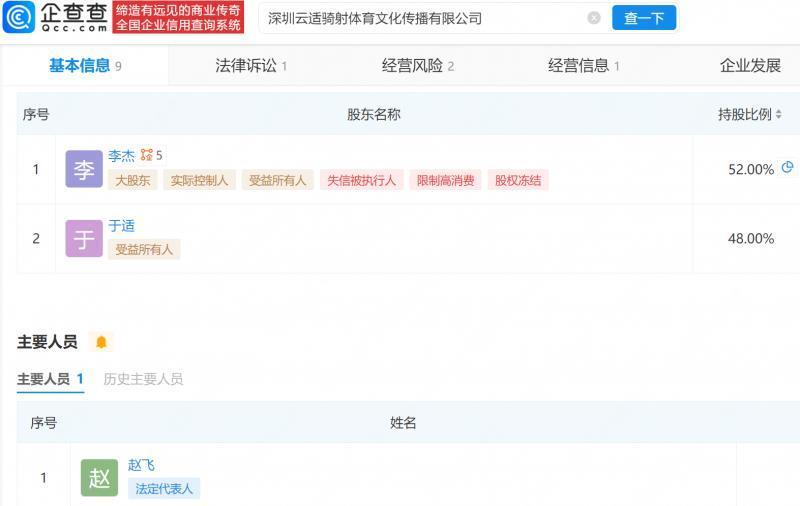Select the 经营信息 tab

tap(583, 66)
